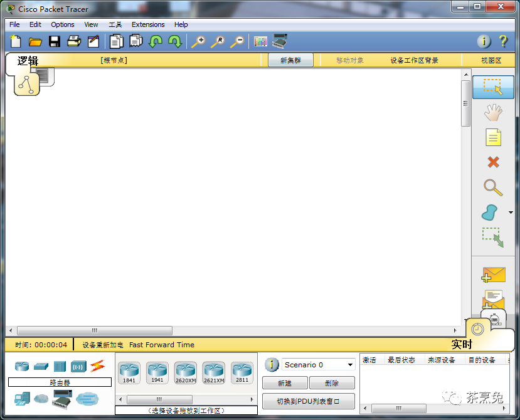
Task: Open the Edit menu
Action: [35, 24]
